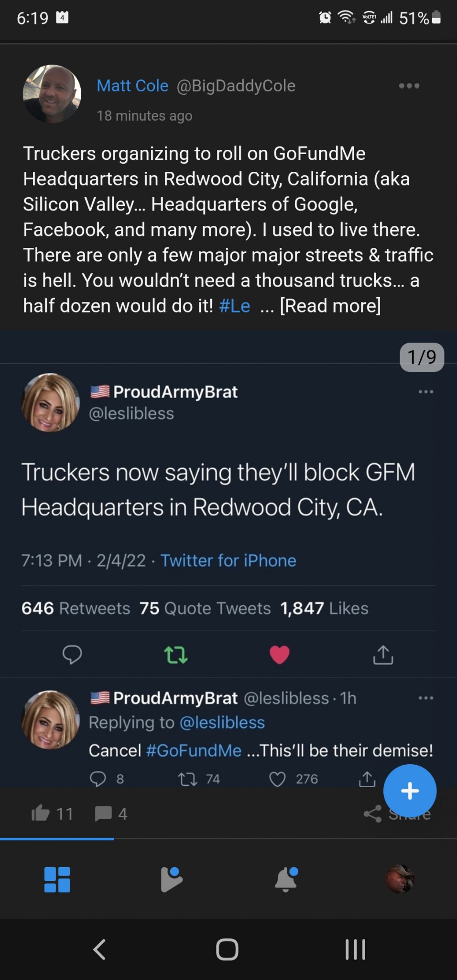Open the home feed grid icon

(x=57, y=880)
